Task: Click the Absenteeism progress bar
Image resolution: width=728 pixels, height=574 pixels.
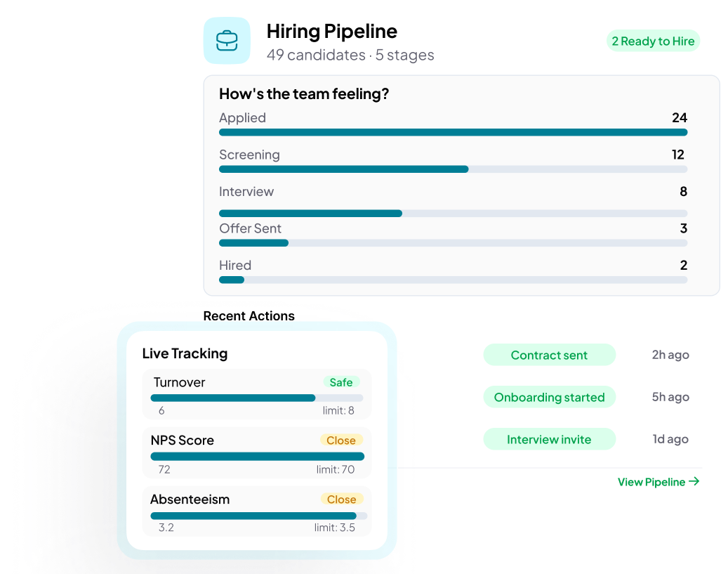Action: pyautogui.click(x=257, y=516)
